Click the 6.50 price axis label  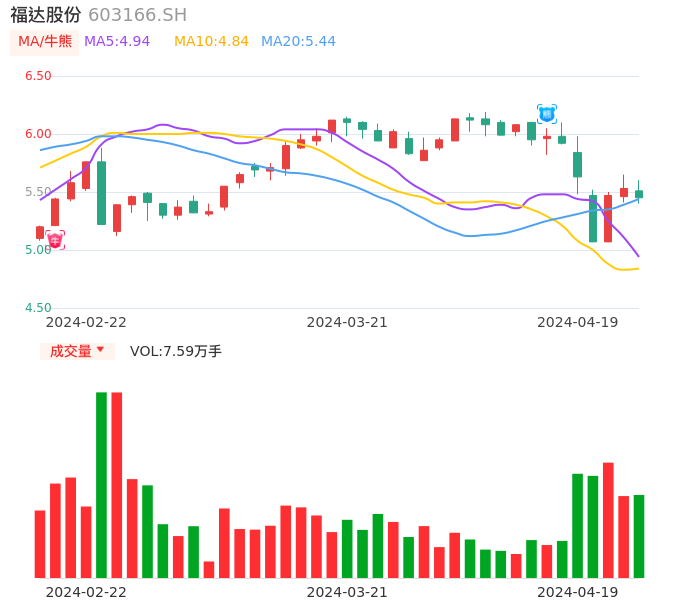[x=38, y=76]
